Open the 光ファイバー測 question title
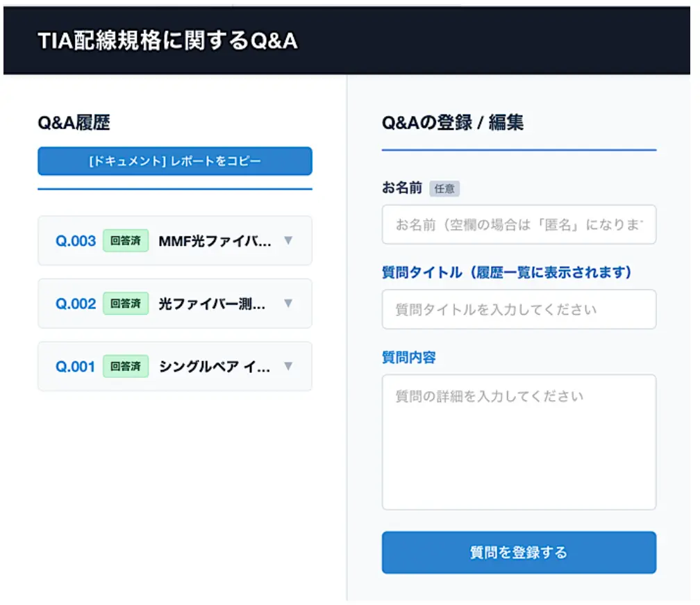This screenshot has height=605, width=700. pos(212,304)
